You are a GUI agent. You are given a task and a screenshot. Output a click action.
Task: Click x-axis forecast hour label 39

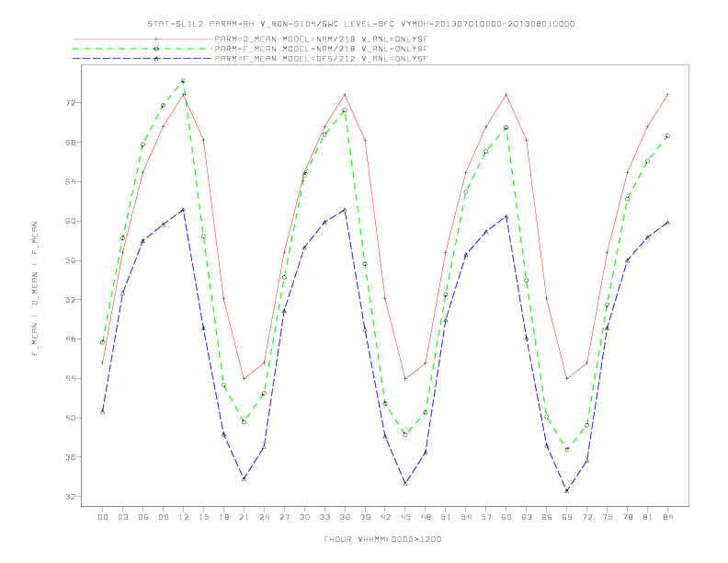click(365, 517)
